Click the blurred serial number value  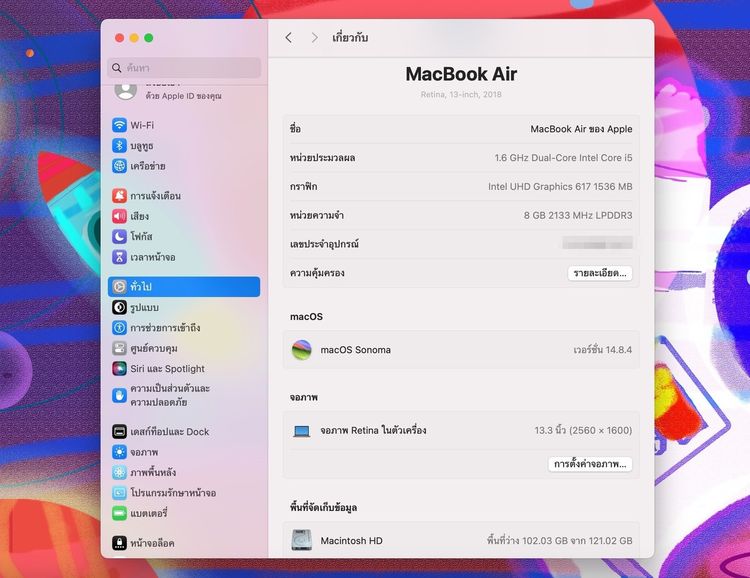tap(597, 244)
